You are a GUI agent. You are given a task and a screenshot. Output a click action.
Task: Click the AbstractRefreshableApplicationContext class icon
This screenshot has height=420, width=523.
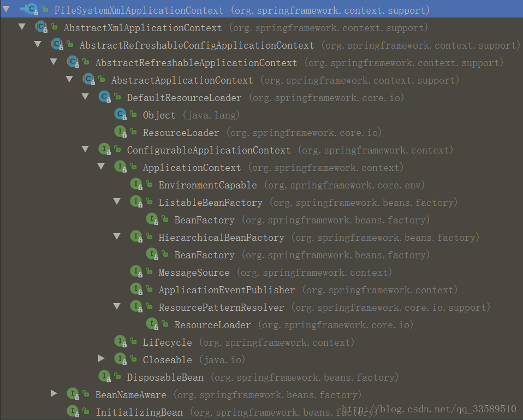click(73, 62)
